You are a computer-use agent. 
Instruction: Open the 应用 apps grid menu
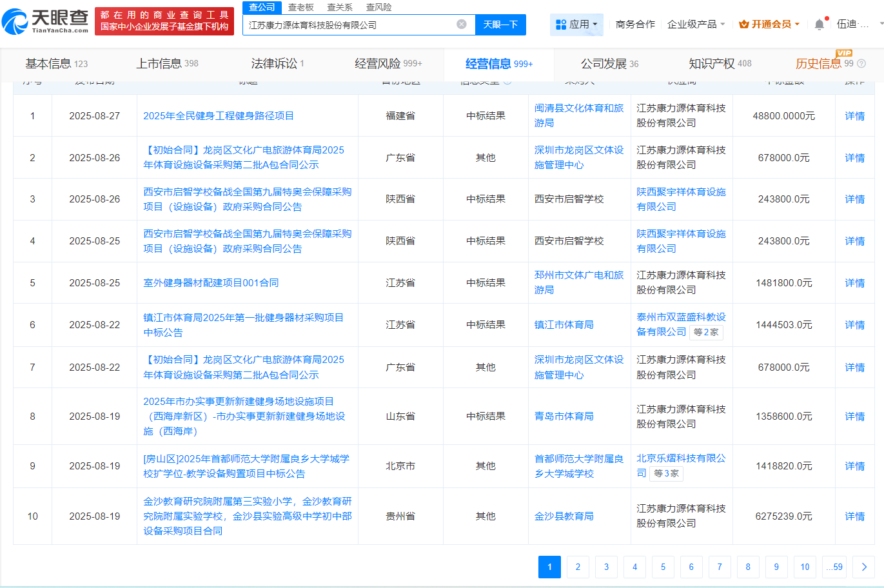point(576,24)
